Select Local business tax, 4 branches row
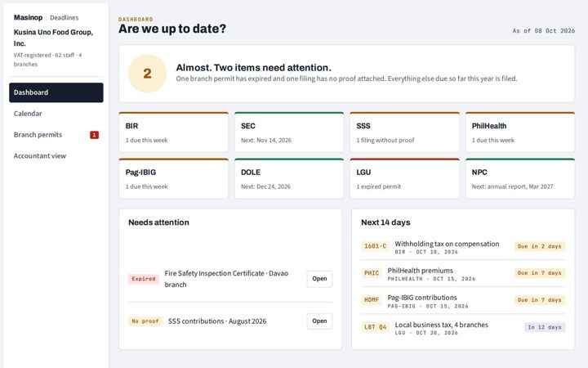The width and height of the screenshot is (588, 368). [x=463, y=328]
